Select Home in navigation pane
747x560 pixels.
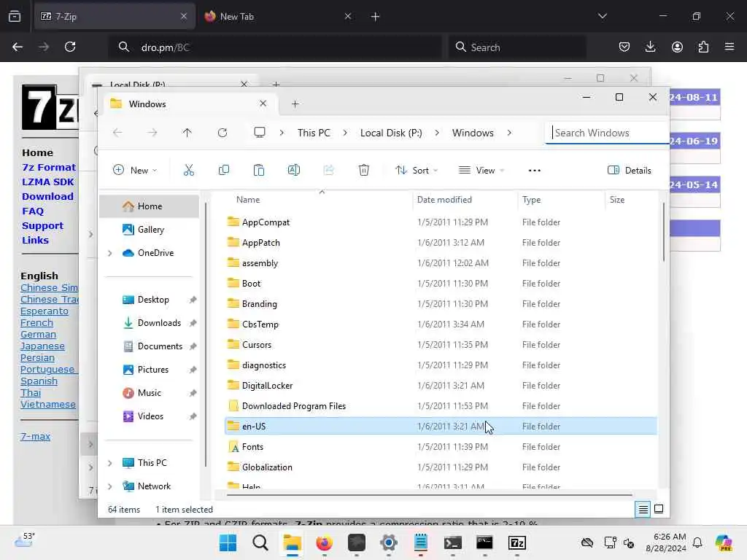click(149, 206)
